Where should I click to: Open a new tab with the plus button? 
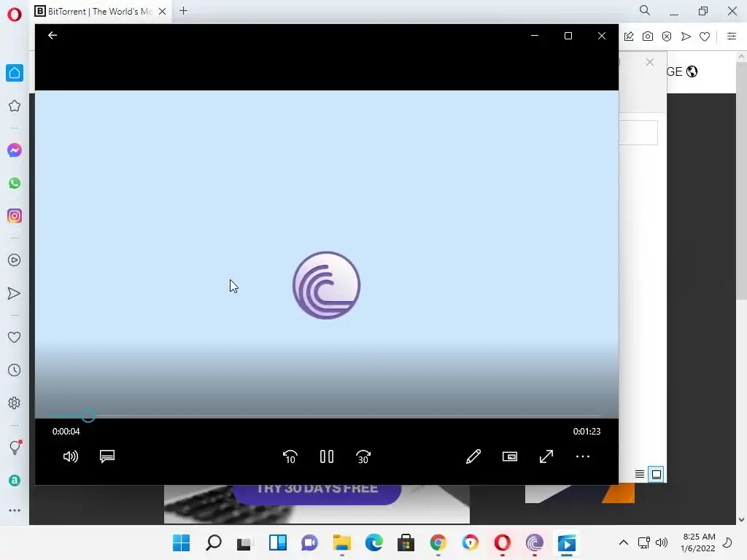tap(183, 10)
